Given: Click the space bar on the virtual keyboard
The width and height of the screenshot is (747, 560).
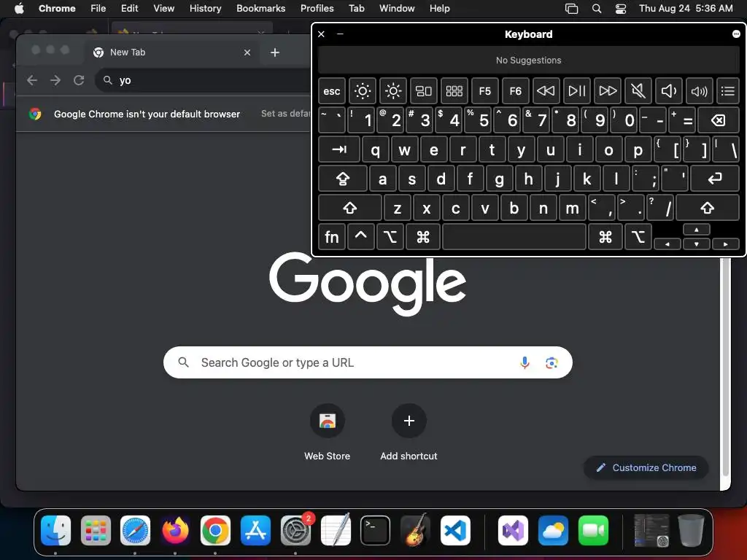Looking at the screenshot, I should click(514, 237).
